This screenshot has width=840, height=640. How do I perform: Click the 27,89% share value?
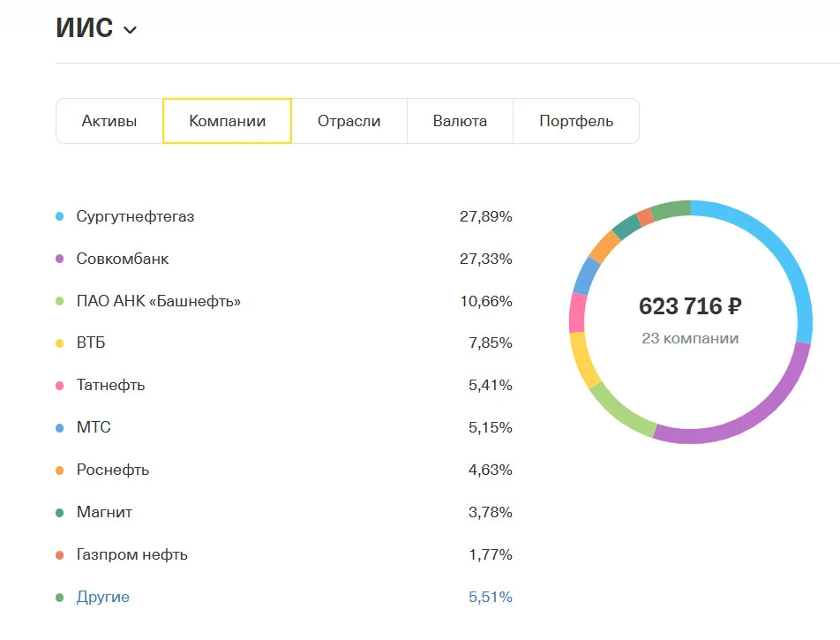[486, 216]
